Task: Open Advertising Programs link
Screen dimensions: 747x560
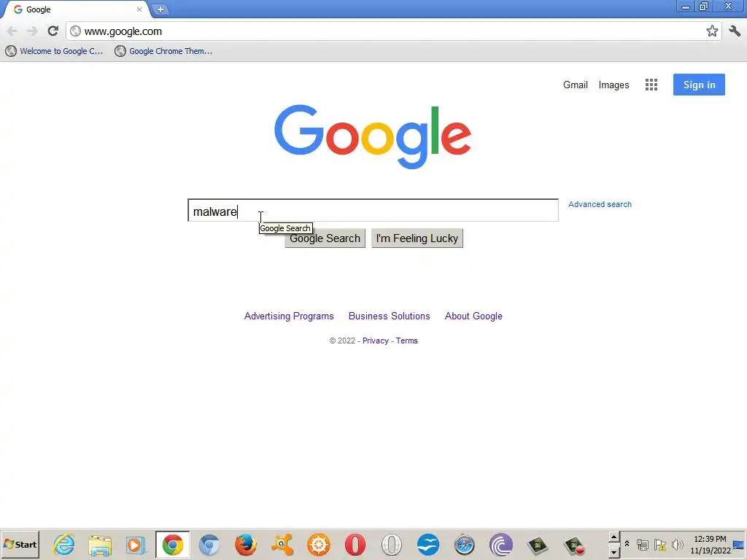Action: coord(289,316)
